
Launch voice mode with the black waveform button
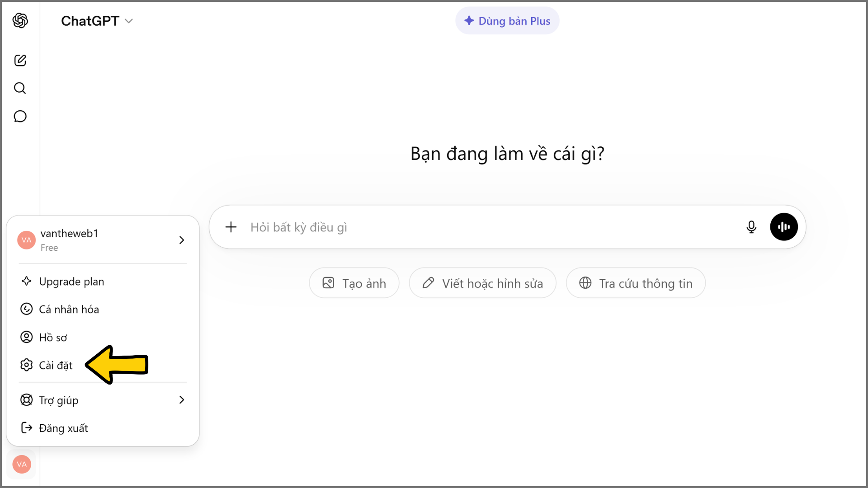pyautogui.click(x=784, y=227)
